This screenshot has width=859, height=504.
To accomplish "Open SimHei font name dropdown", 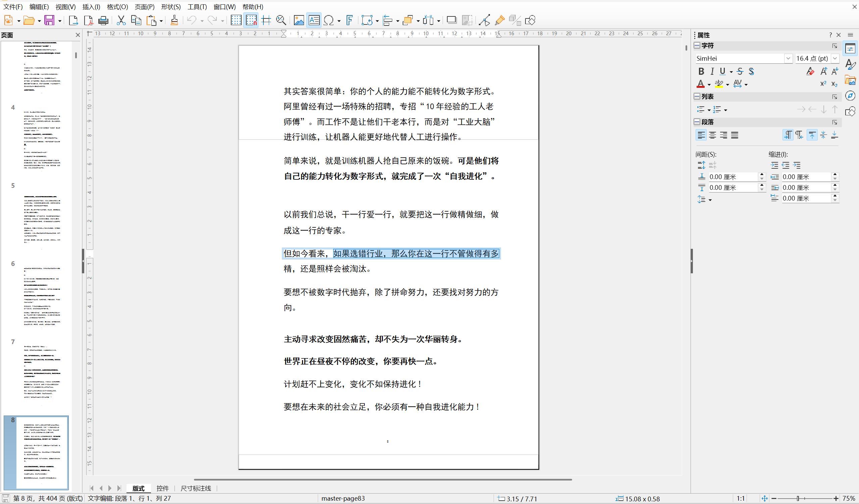I will coord(788,59).
